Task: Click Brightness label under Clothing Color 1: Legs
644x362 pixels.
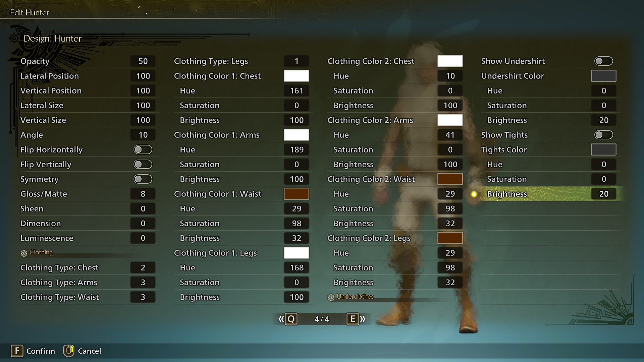Action: pos(200,297)
